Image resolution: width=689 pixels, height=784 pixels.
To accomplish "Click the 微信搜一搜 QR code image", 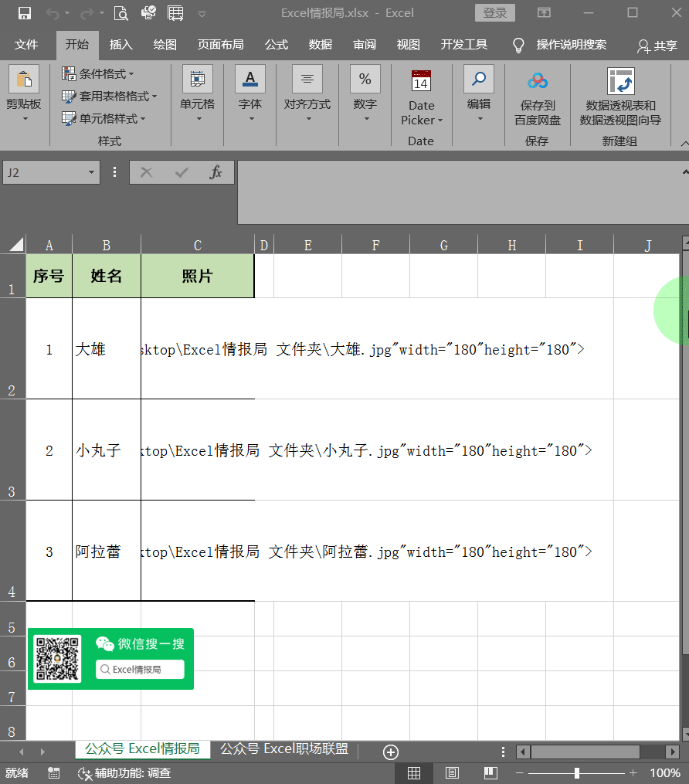I will tap(110, 659).
